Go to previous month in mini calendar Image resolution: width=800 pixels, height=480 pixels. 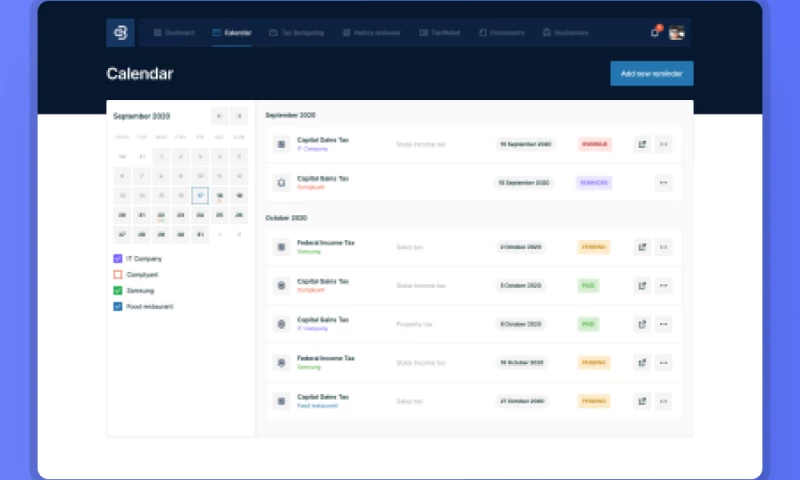point(219,116)
